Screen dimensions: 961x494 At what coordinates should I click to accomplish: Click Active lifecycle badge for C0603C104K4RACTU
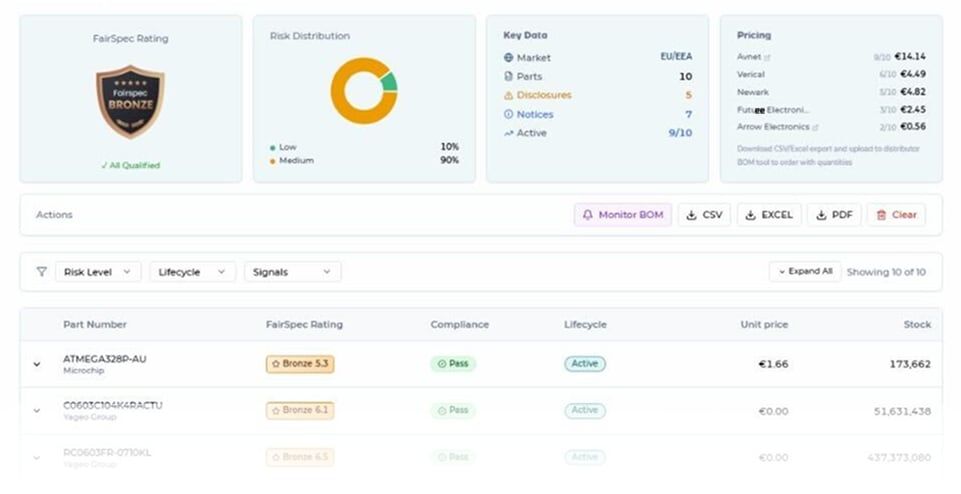tap(585, 411)
